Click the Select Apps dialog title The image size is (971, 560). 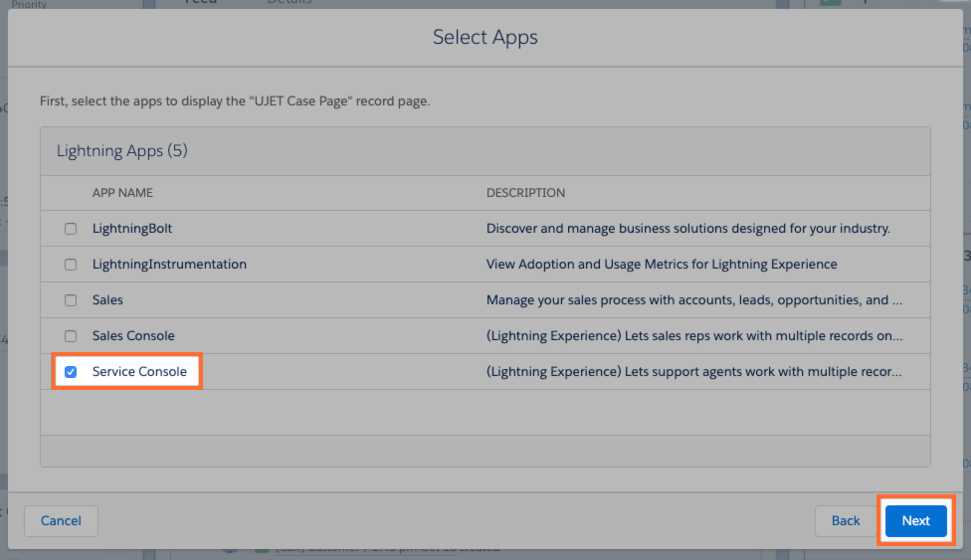click(x=485, y=37)
